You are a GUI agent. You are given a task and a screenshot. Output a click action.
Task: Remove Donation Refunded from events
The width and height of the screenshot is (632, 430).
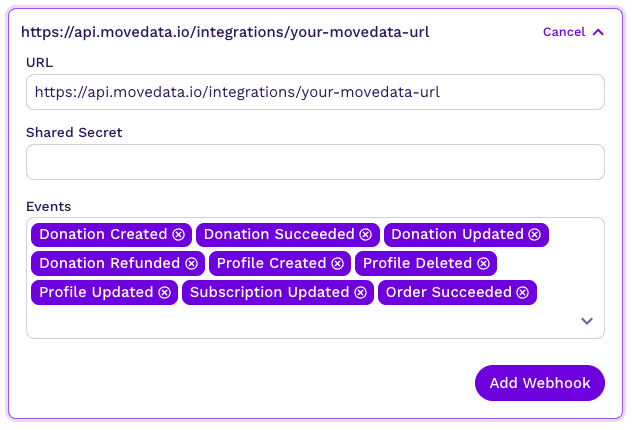(191, 263)
